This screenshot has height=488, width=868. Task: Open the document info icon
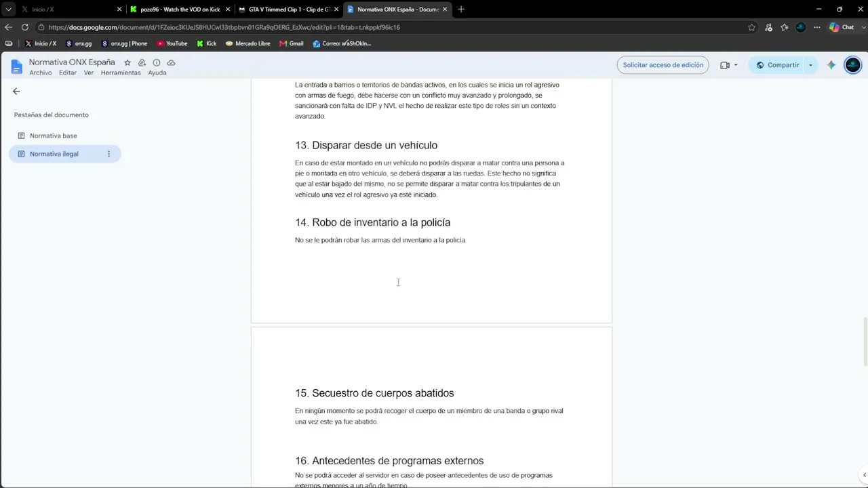pos(157,62)
